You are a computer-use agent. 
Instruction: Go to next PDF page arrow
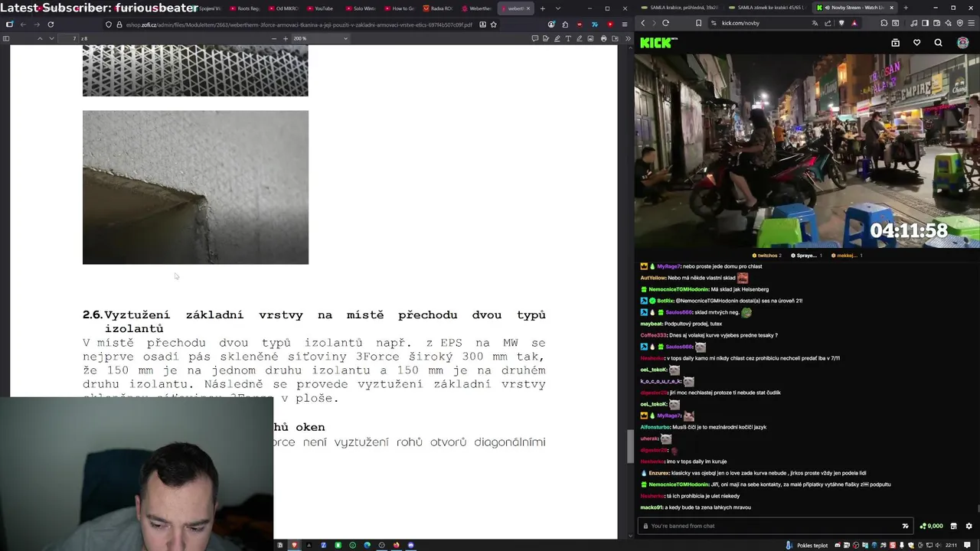pos(51,38)
